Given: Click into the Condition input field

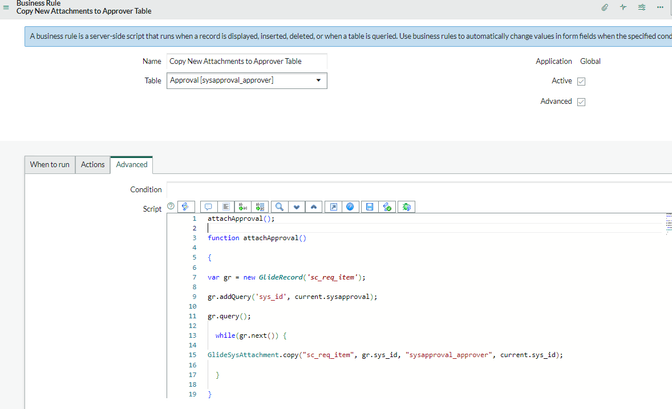Looking at the screenshot, I should pos(419,189).
